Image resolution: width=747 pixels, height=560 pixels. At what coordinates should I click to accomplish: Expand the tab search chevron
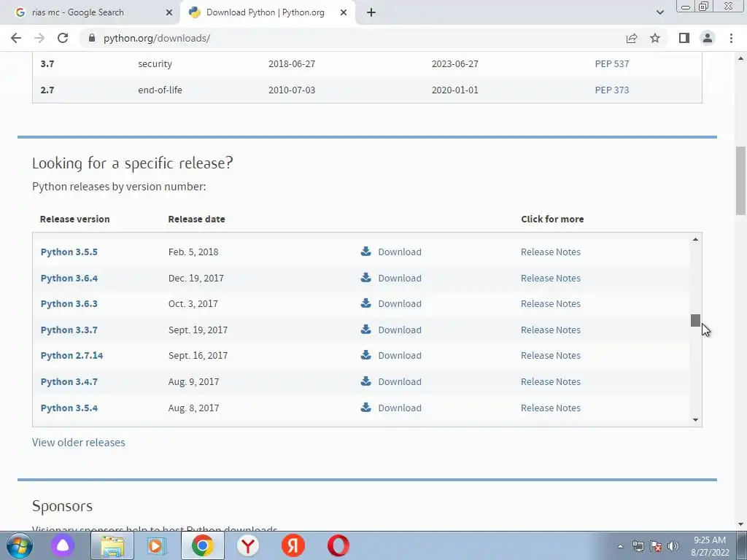click(659, 12)
